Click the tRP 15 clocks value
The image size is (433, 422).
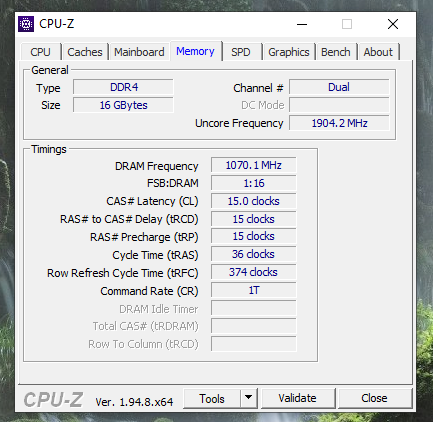(254, 237)
